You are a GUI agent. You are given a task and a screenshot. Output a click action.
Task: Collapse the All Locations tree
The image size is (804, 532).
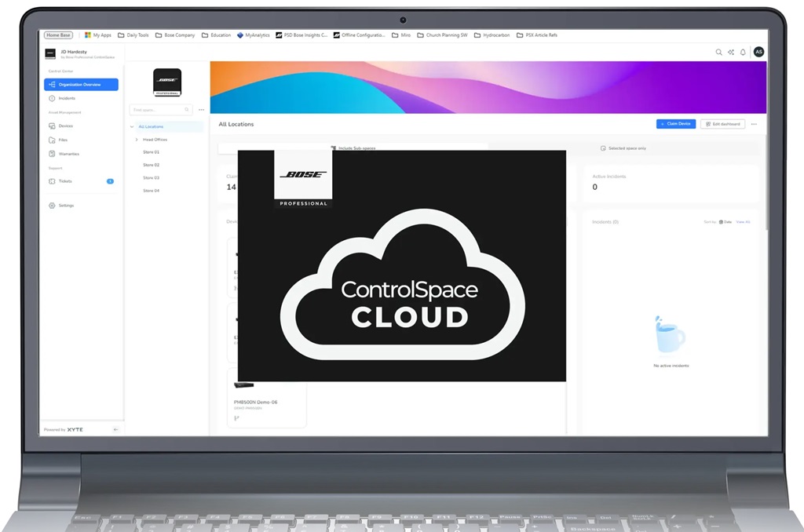tap(132, 126)
